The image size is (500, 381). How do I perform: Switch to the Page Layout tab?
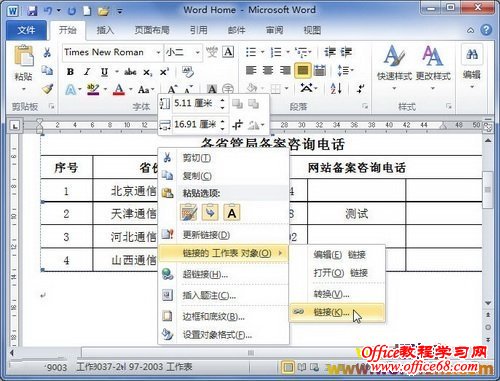click(152, 30)
